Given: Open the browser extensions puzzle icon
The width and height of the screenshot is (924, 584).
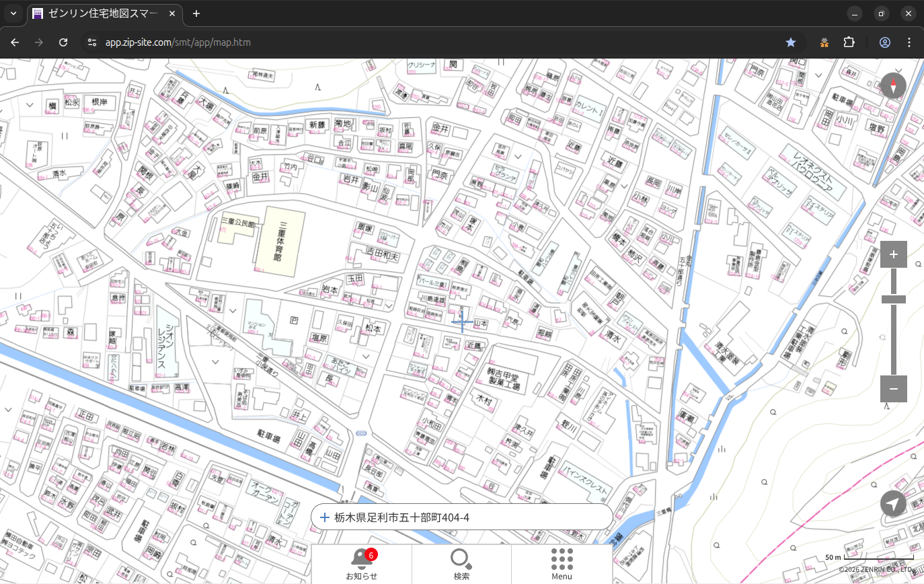Looking at the screenshot, I should coord(849,42).
